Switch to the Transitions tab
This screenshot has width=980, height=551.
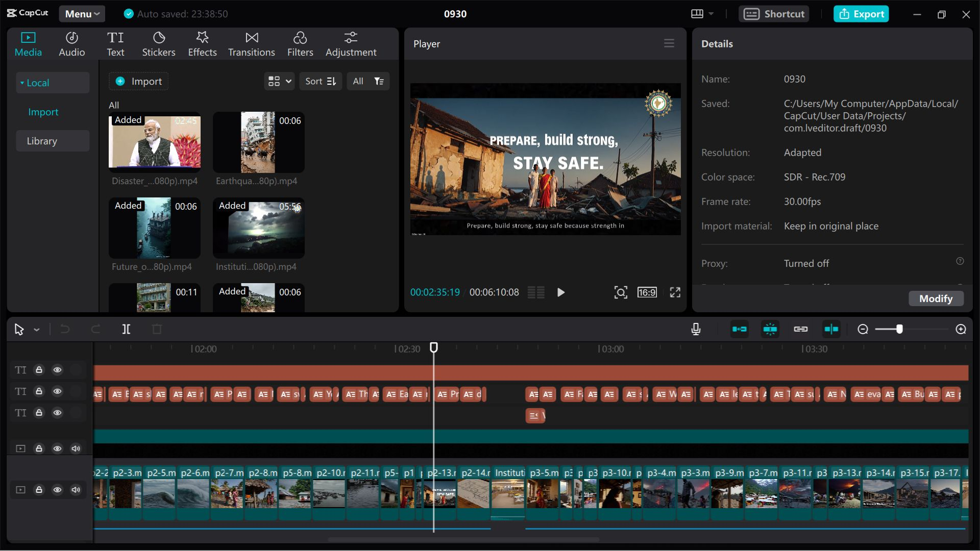click(251, 44)
